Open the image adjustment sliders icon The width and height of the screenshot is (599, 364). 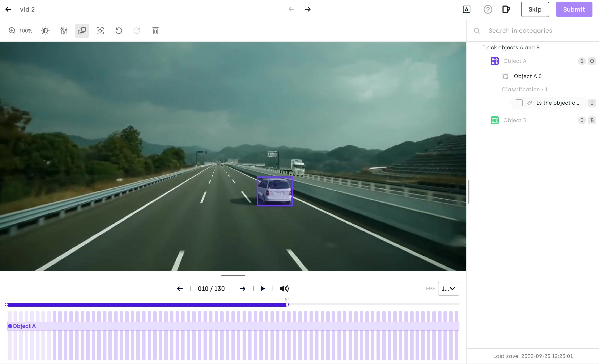[64, 31]
